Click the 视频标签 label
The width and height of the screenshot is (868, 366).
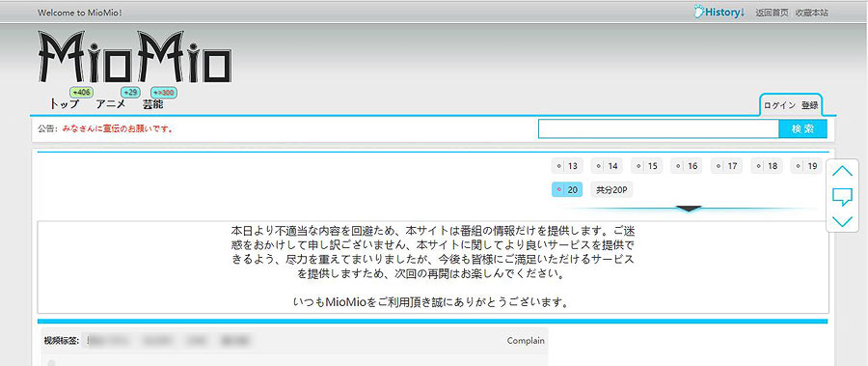coord(62,341)
